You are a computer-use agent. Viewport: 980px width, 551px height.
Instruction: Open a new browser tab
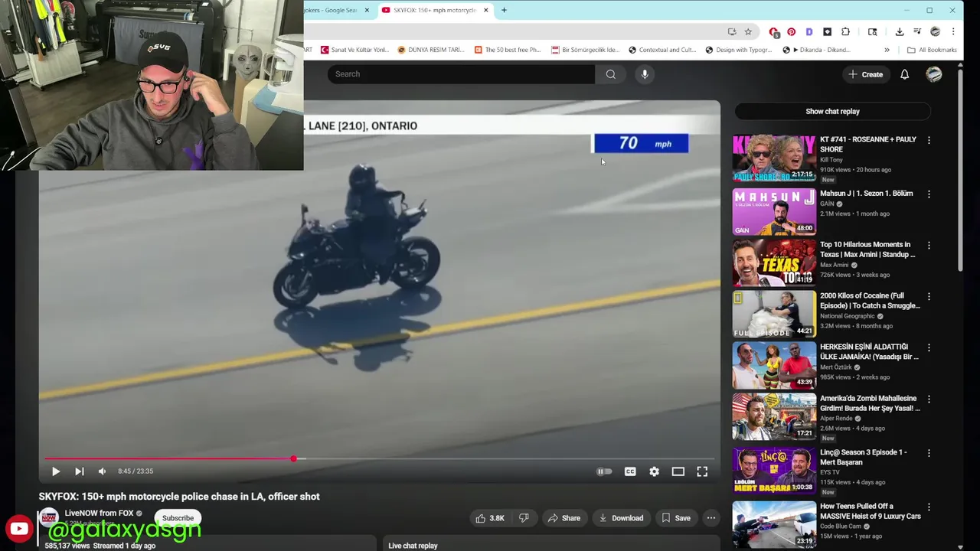(504, 10)
